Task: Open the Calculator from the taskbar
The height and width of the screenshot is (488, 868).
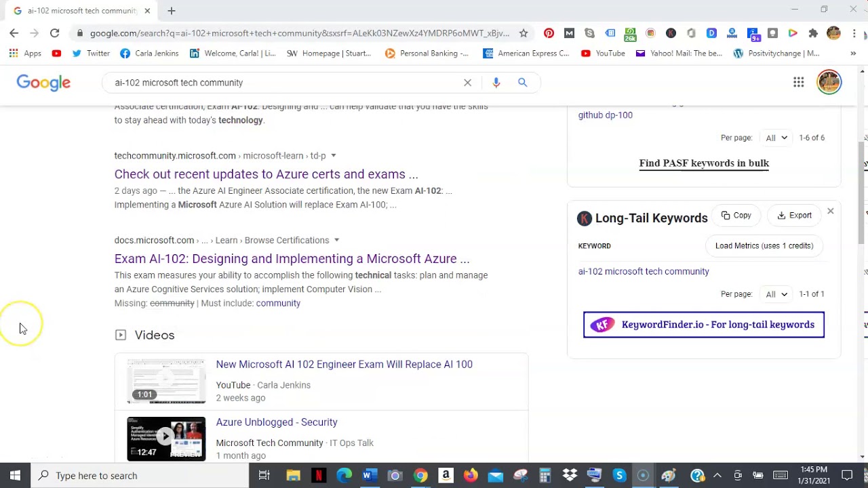Action: 545,475
